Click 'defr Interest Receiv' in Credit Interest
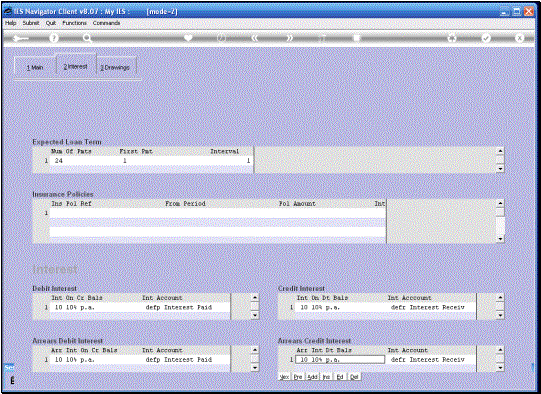 coord(427,307)
